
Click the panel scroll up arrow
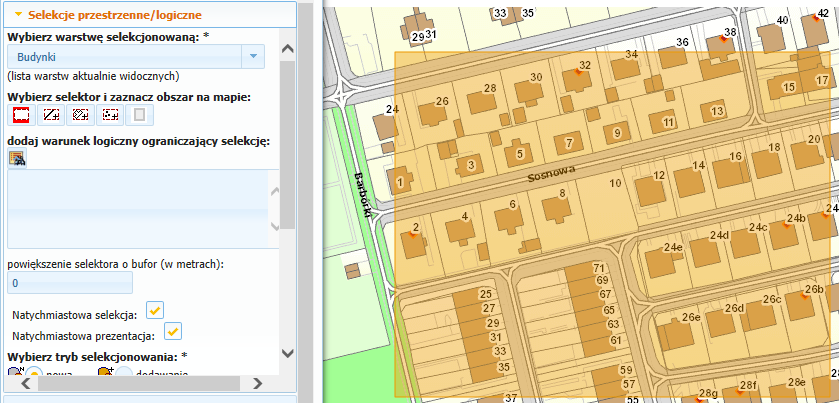287,49
